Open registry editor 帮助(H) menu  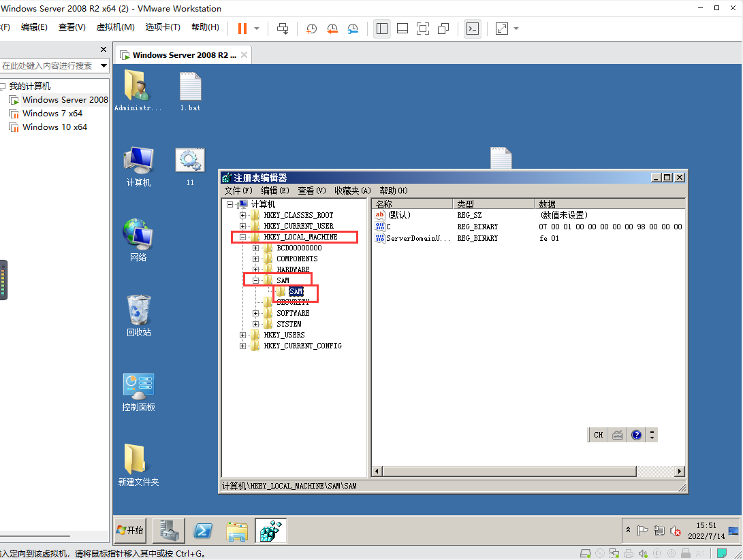point(394,191)
